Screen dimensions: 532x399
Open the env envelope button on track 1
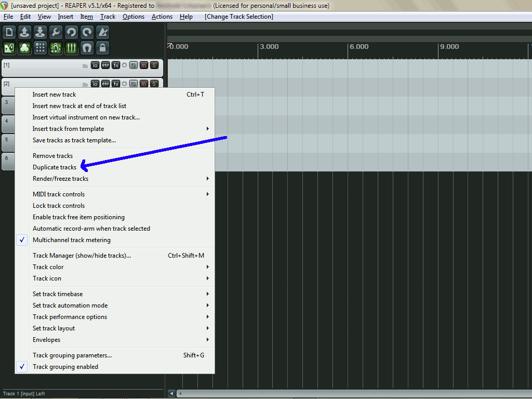pyautogui.click(x=105, y=65)
